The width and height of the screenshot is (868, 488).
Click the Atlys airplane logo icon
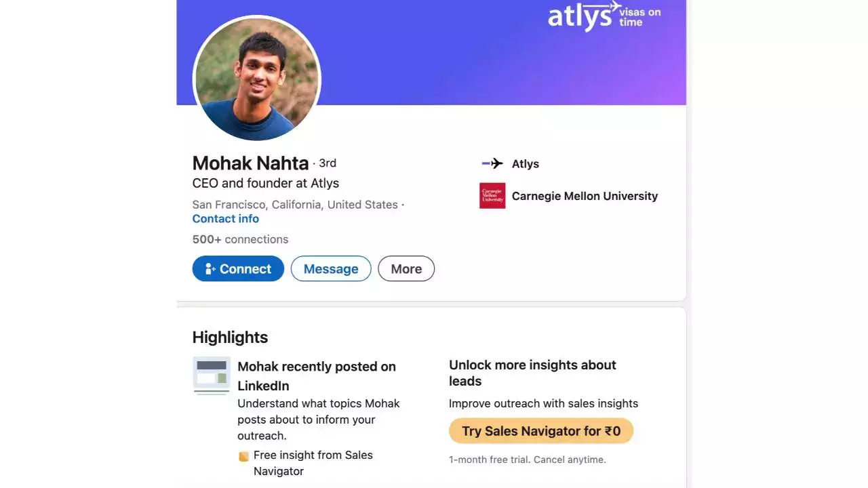pyautogui.click(x=492, y=163)
